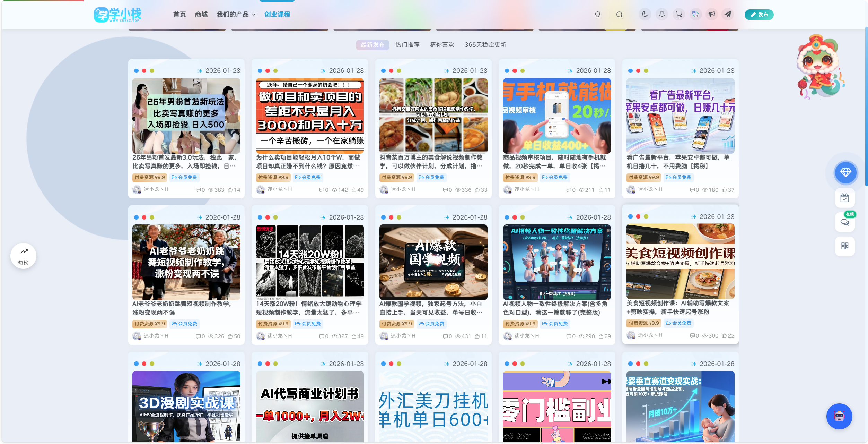Click the search magnifier icon

coord(620,15)
